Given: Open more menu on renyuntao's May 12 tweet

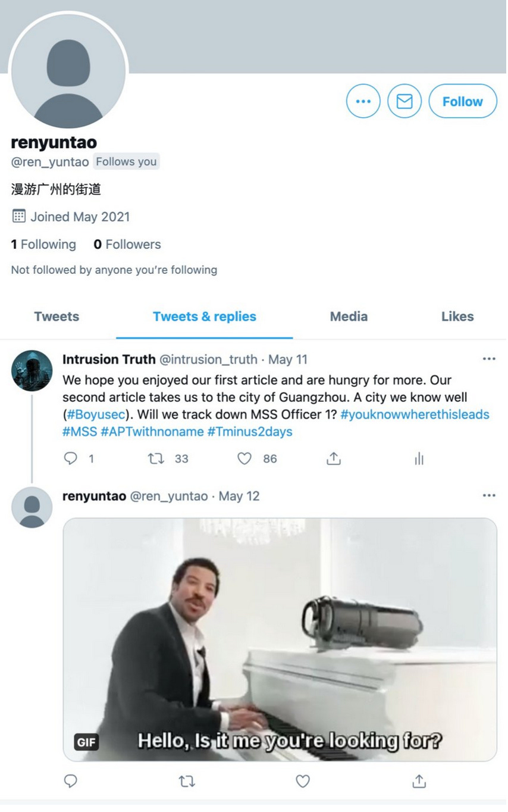Looking at the screenshot, I should tap(489, 495).
